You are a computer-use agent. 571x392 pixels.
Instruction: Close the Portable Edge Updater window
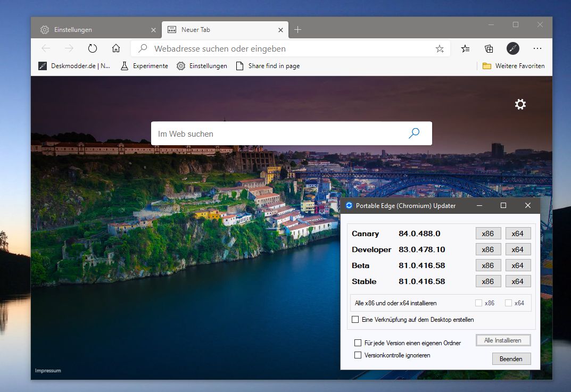pos(528,206)
